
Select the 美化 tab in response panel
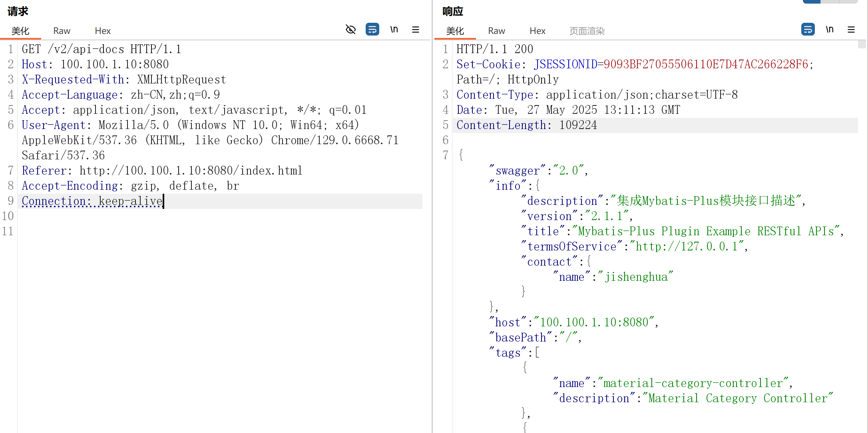click(455, 31)
